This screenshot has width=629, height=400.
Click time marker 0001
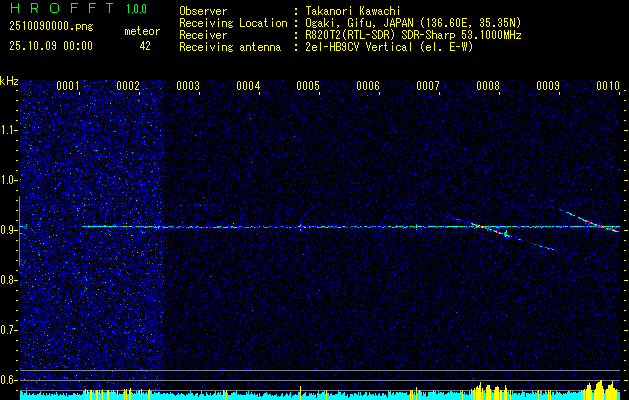68,86
